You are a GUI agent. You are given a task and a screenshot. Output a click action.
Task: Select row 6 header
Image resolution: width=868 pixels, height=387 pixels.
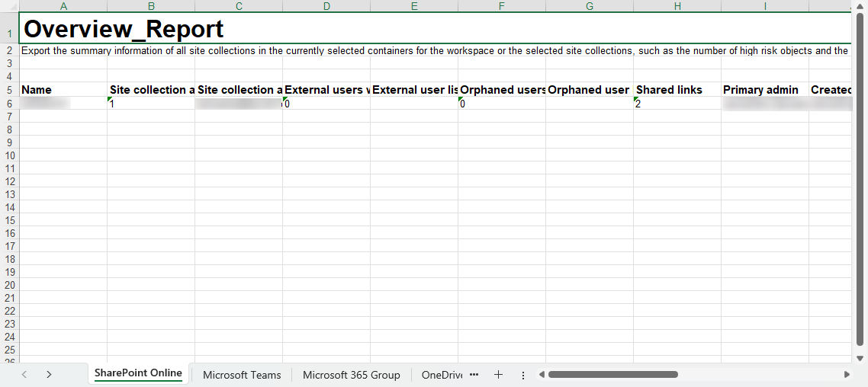point(9,103)
